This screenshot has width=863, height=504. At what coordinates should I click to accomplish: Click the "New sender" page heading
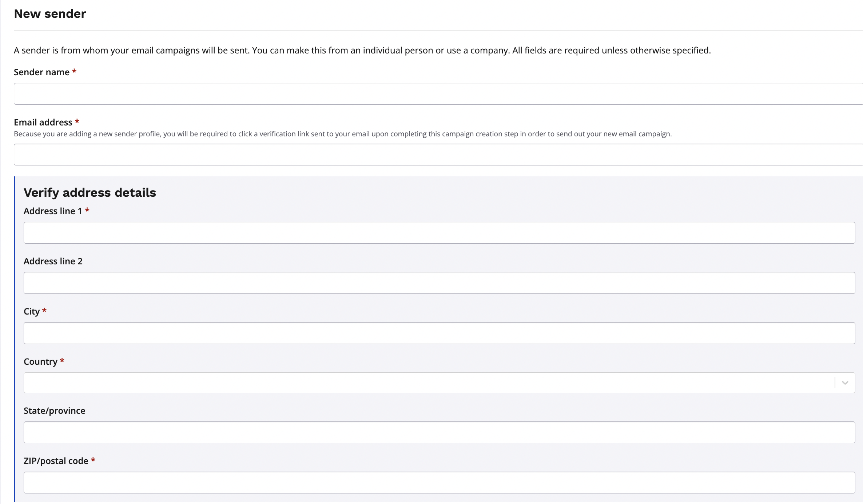(x=50, y=14)
